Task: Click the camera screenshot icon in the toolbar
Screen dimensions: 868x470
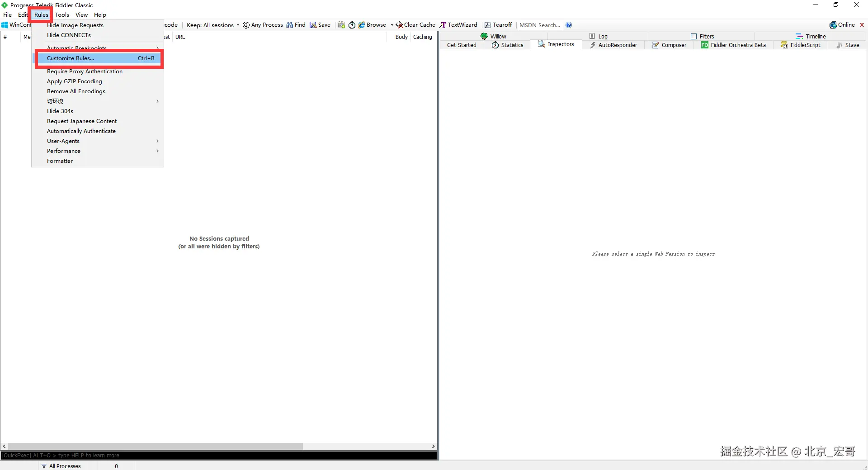Action: point(341,25)
